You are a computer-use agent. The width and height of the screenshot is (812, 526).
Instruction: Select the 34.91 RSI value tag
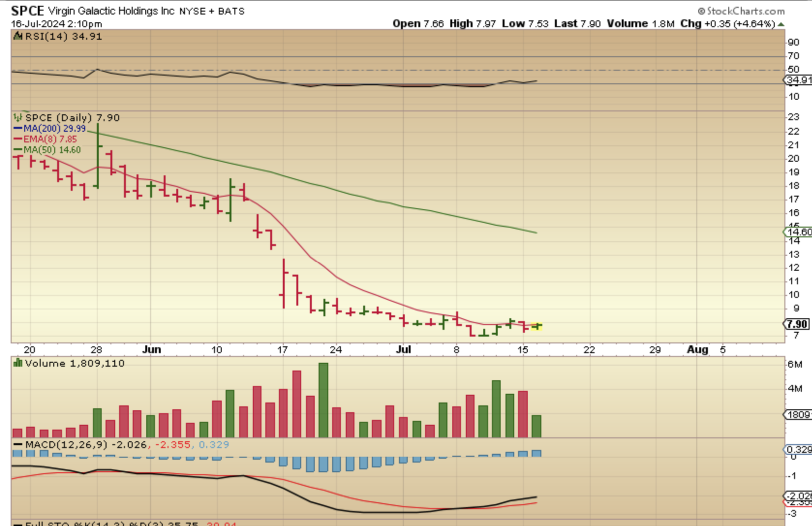point(798,80)
